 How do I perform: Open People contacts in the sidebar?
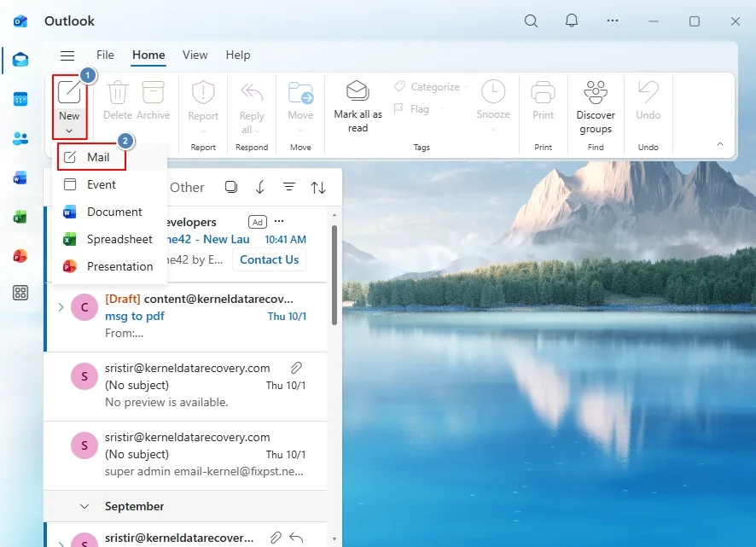[x=20, y=139]
